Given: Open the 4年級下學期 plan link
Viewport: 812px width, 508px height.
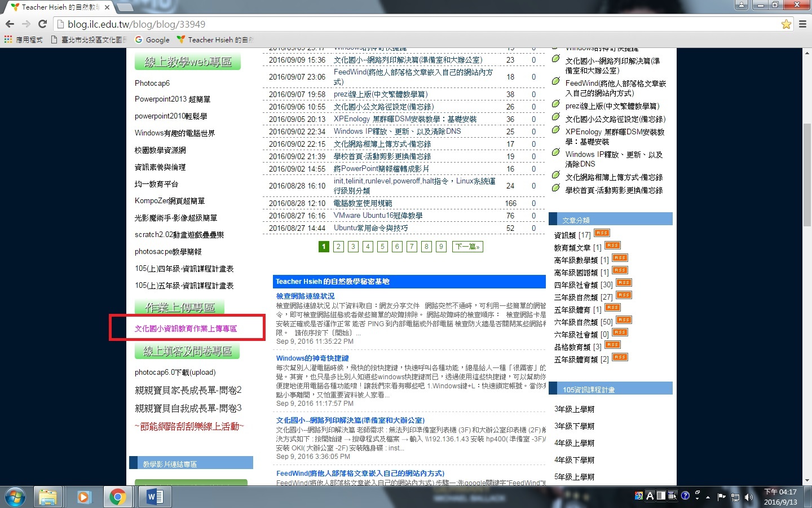Looking at the screenshot, I should [x=574, y=460].
